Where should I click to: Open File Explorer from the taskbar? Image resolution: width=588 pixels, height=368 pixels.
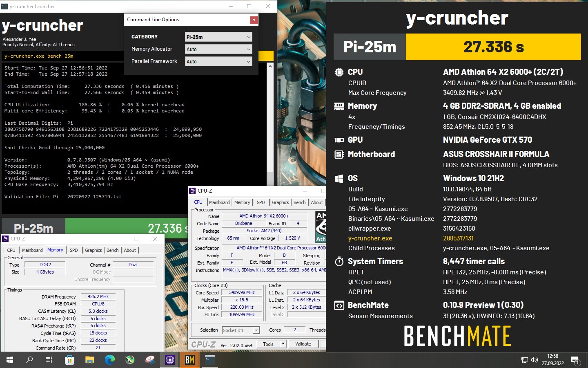click(89, 360)
